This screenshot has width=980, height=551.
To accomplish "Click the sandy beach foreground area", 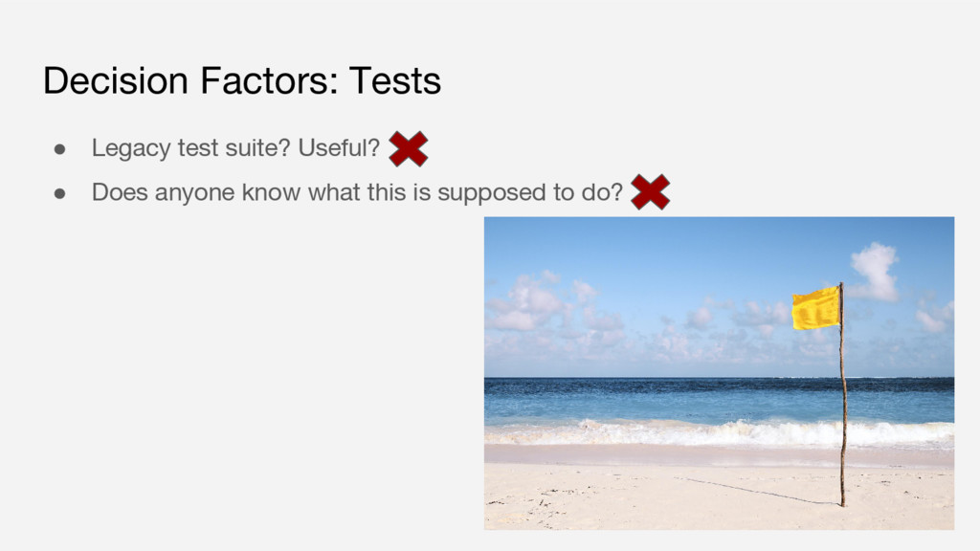I will click(622, 493).
